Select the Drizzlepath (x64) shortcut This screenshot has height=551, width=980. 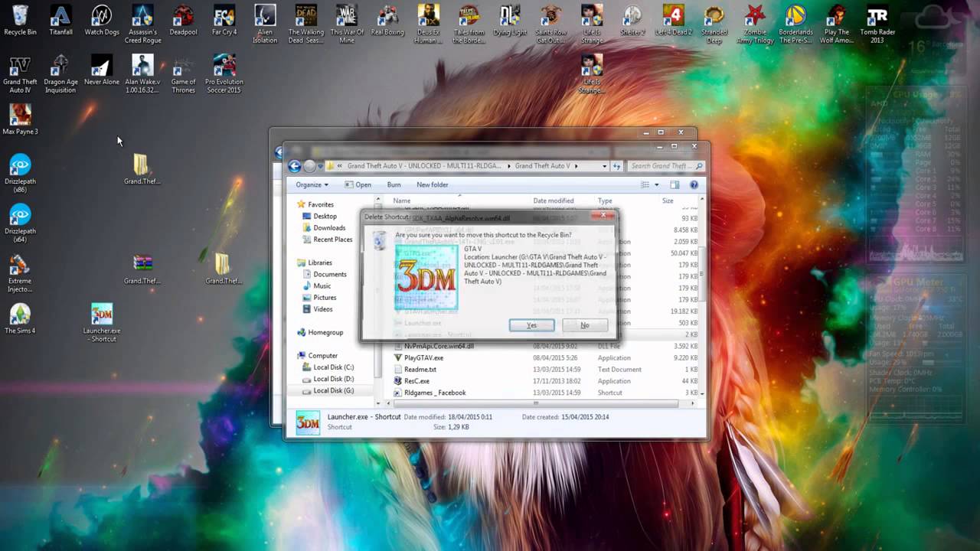pos(20,223)
